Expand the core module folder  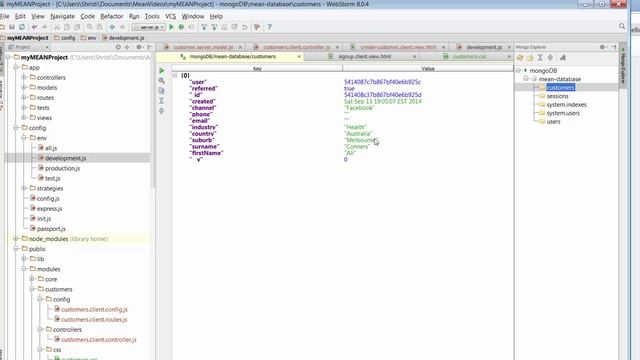click(32, 279)
